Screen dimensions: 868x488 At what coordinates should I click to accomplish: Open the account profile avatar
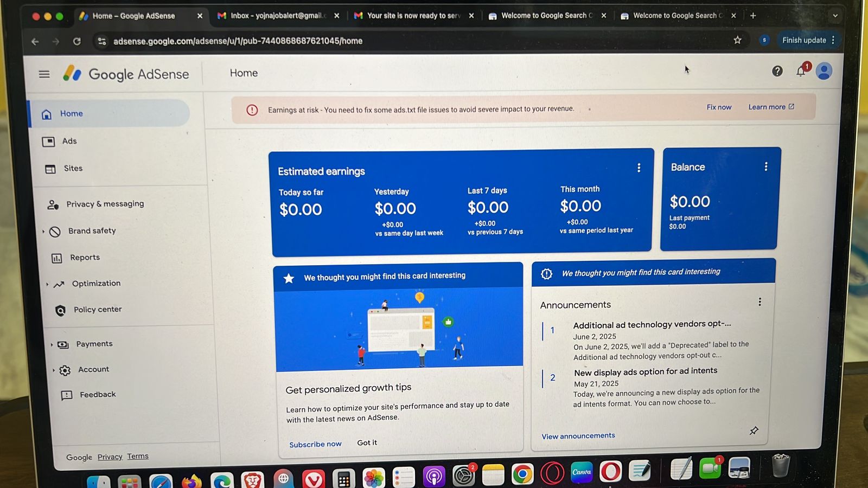824,71
